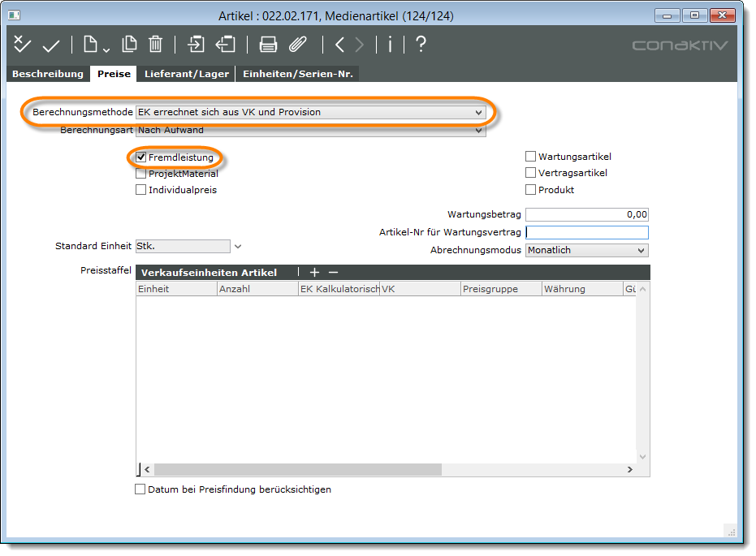Uncheck the Fremdleistung checkbox
This screenshot has width=756, height=556.
click(x=141, y=157)
